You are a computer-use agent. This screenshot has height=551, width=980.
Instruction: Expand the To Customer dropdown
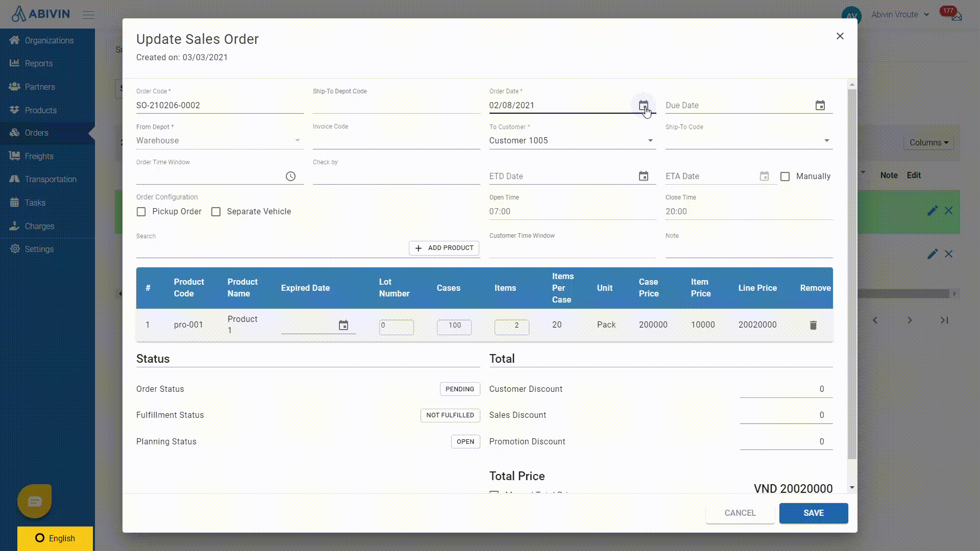click(x=650, y=141)
